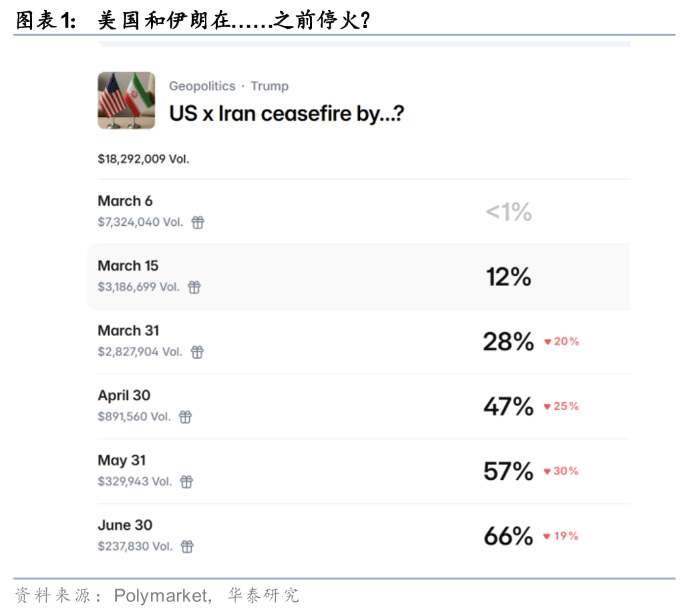The image size is (700, 612).
Task: Click the gift icon beside April 30 volume
Action: pyautogui.click(x=186, y=417)
